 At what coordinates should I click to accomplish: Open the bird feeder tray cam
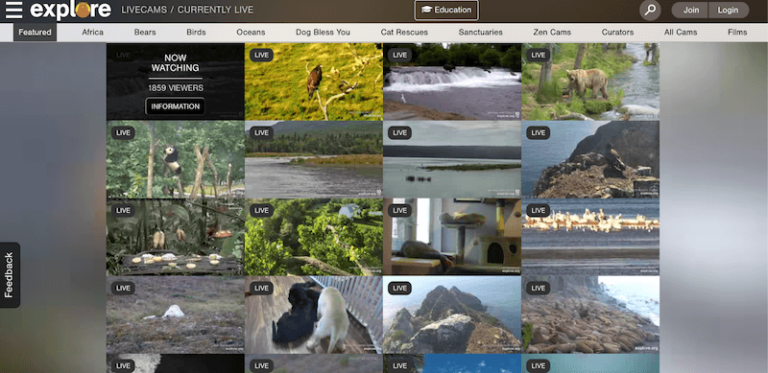click(x=175, y=236)
